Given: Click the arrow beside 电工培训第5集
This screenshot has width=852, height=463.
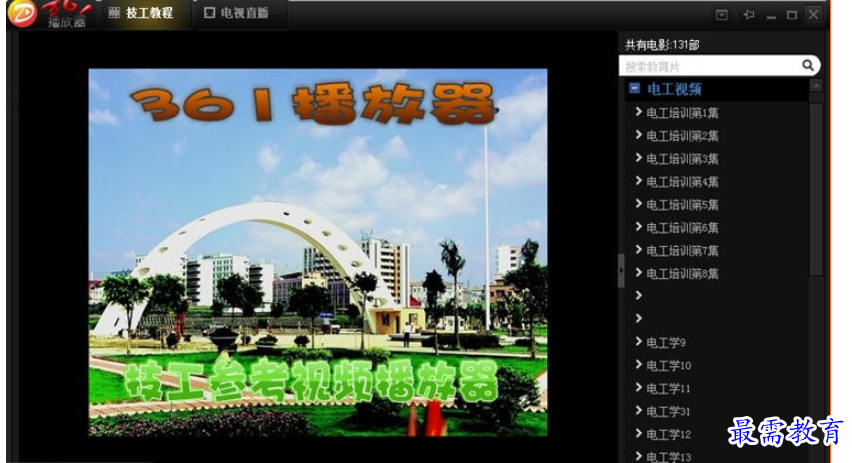Looking at the screenshot, I should click(x=639, y=204).
